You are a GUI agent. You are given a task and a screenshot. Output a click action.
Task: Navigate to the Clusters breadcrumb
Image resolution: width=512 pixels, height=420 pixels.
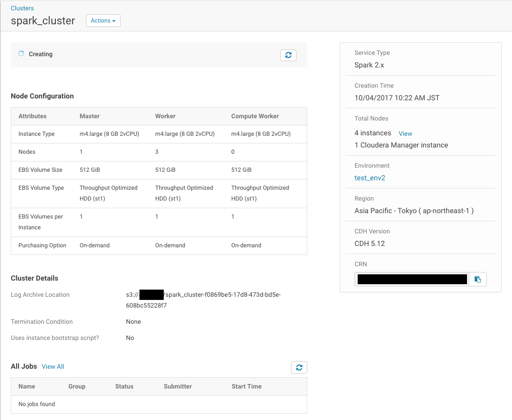click(22, 8)
